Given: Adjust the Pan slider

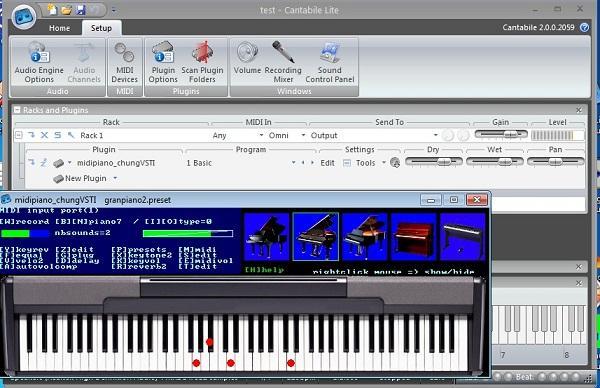Looking at the screenshot, I should coord(556,162).
